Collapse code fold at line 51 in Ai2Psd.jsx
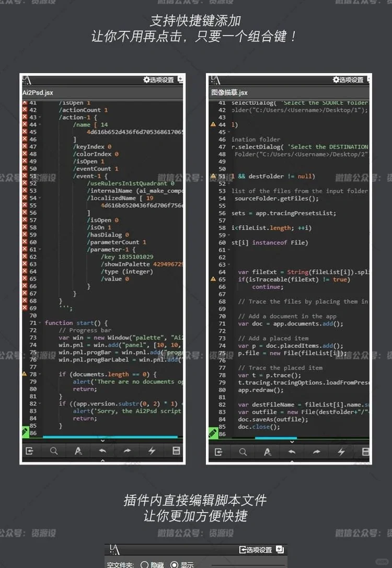392x568 pixels. [x=40, y=176]
